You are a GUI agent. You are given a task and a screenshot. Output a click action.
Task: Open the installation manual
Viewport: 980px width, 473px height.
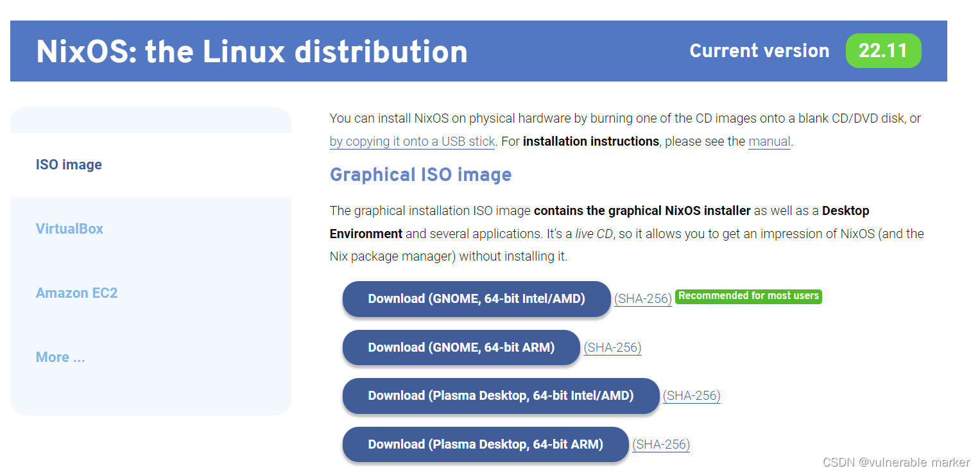pos(768,141)
